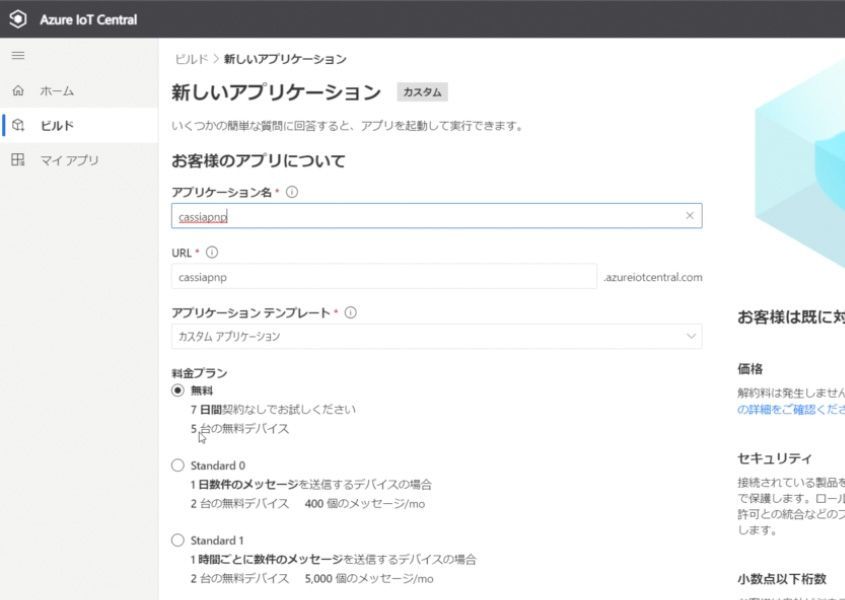The height and width of the screenshot is (600, 845).
Task: Clear the application name with X icon
Action: (689, 215)
